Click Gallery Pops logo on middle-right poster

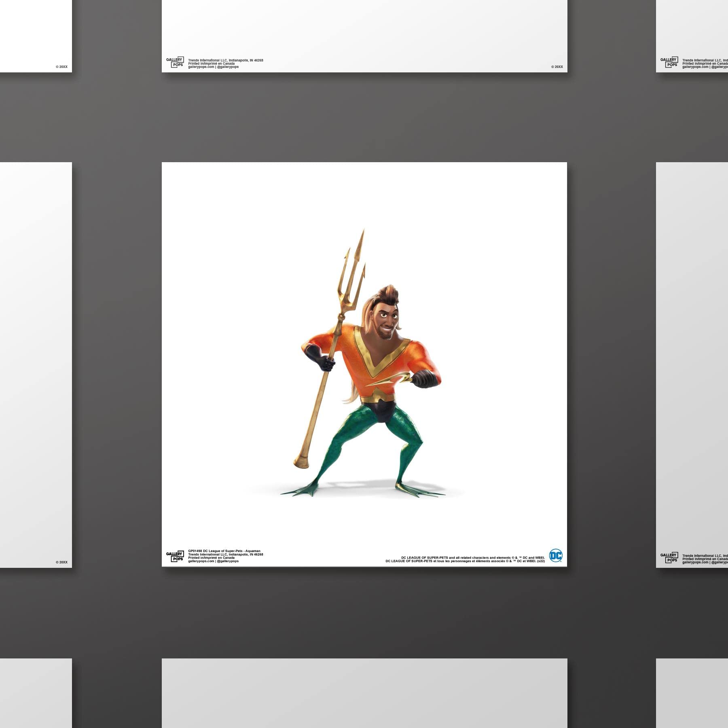(669, 558)
